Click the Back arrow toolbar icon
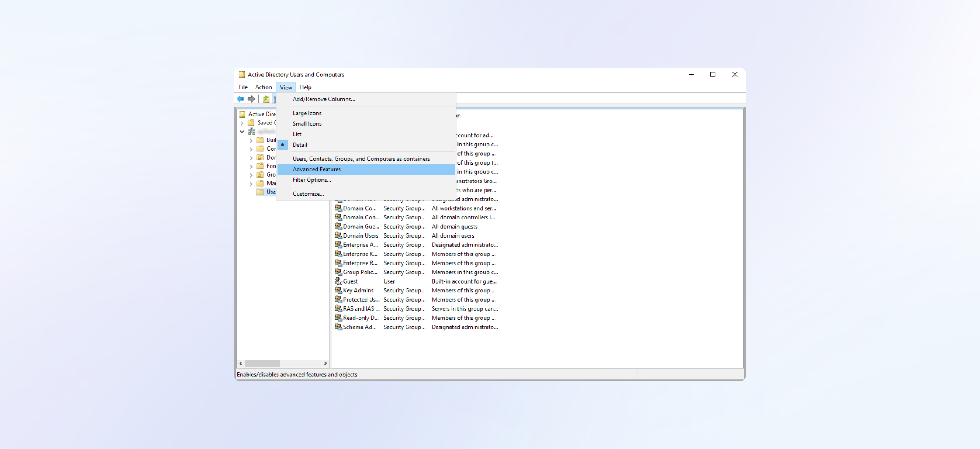Screen dimensions: 980x449 (x=240, y=99)
